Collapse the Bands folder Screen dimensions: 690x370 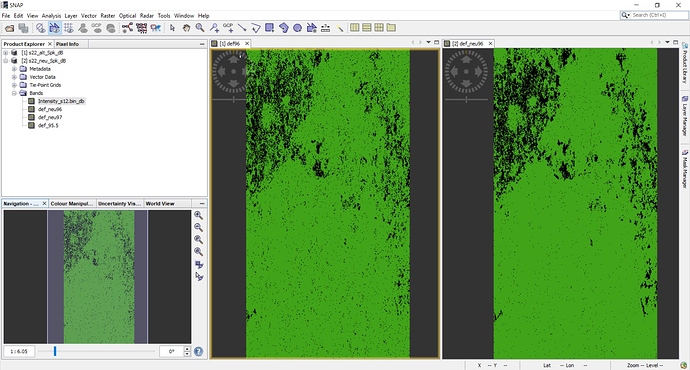click(x=14, y=93)
